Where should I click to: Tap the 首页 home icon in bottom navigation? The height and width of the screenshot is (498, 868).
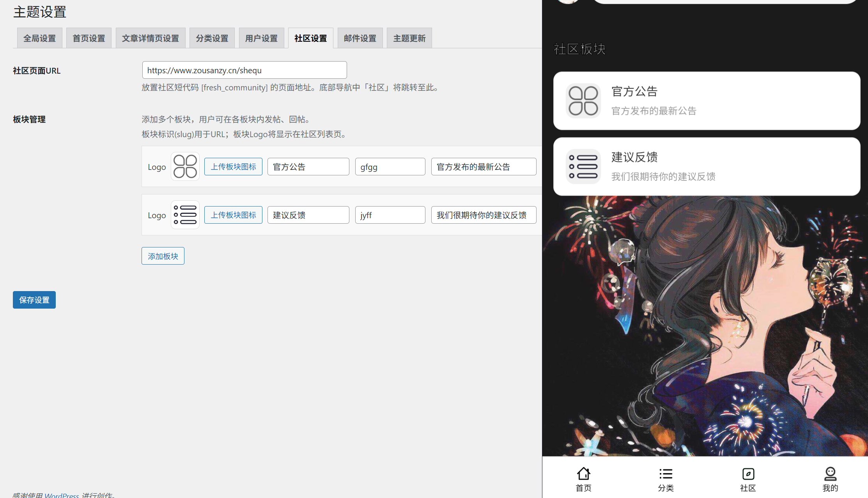(x=583, y=474)
